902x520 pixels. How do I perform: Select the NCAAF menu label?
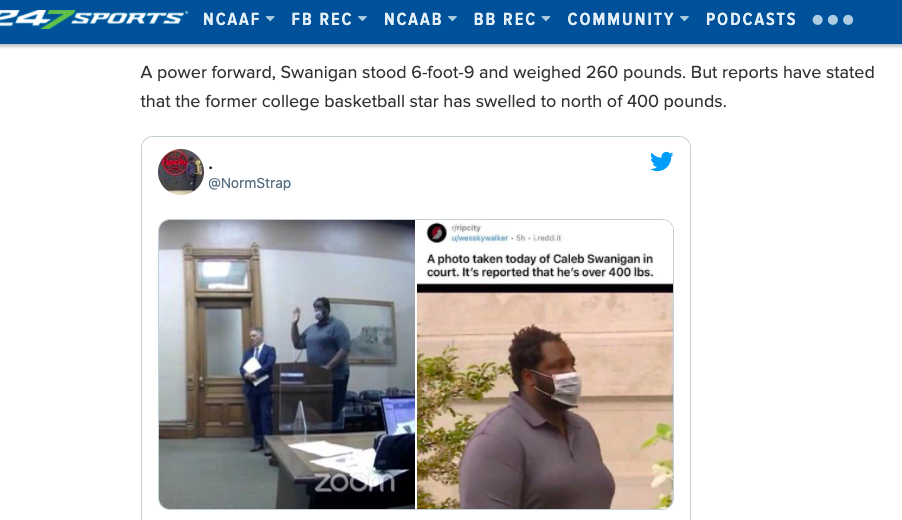click(x=232, y=20)
